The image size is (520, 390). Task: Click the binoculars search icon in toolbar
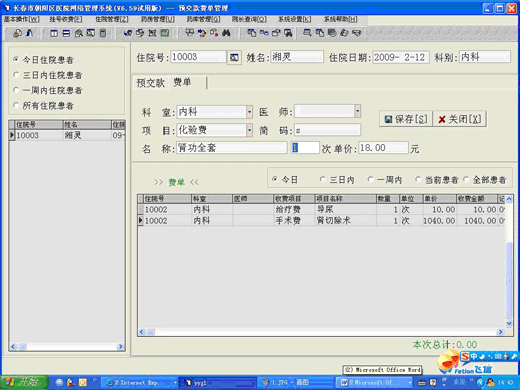tap(226, 33)
